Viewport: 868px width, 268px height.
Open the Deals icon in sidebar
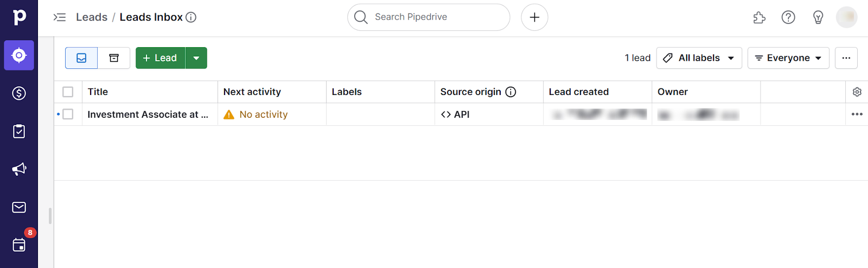coord(19,93)
